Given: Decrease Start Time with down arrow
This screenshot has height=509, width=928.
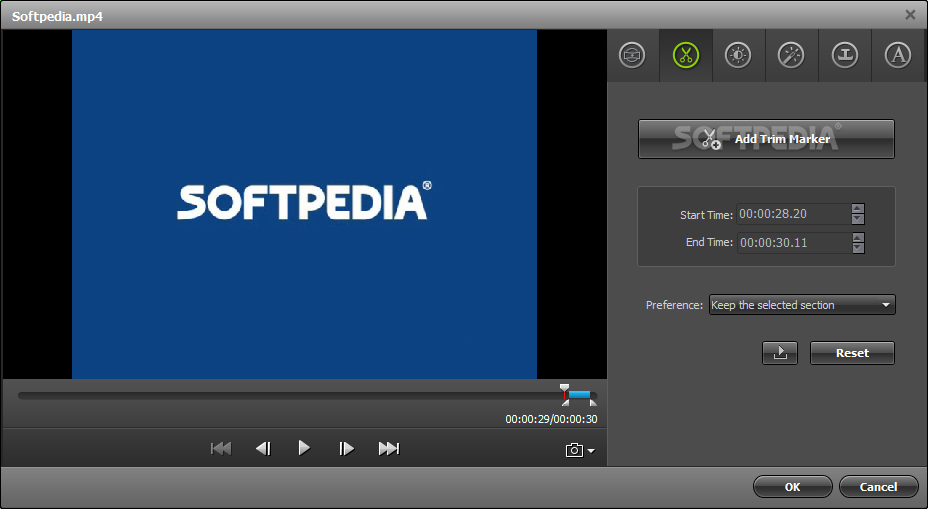Looking at the screenshot, I should [x=858, y=219].
